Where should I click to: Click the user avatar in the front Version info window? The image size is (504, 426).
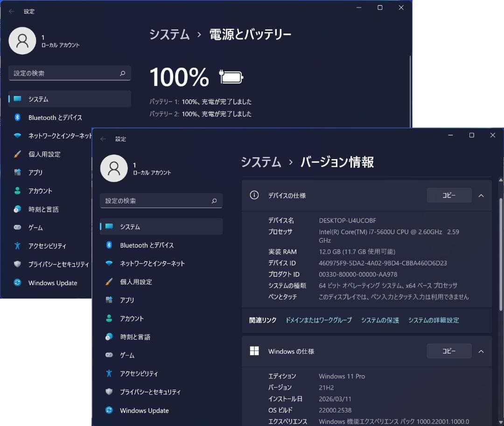coord(114,168)
